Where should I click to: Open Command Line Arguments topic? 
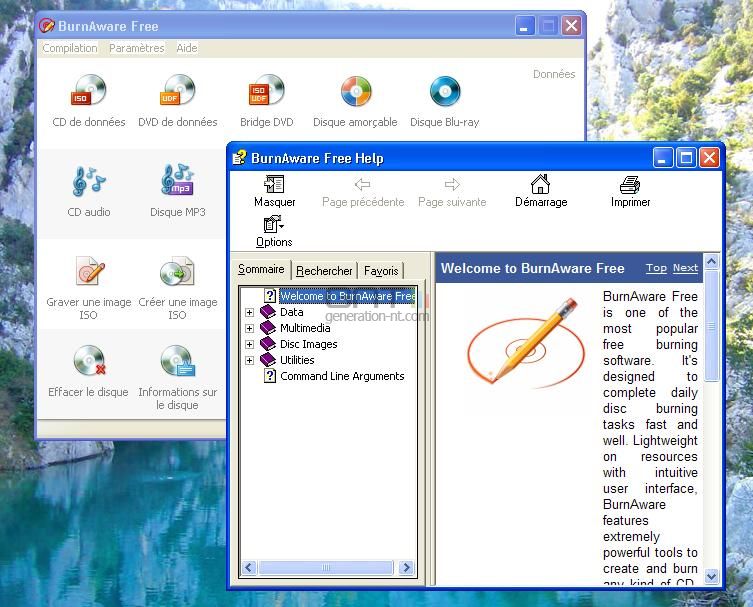coord(334,376)
